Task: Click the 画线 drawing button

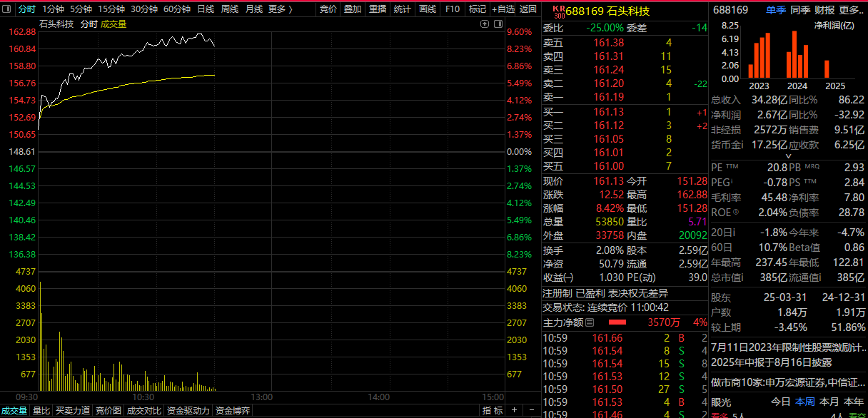Action: [x=428, y=9]
